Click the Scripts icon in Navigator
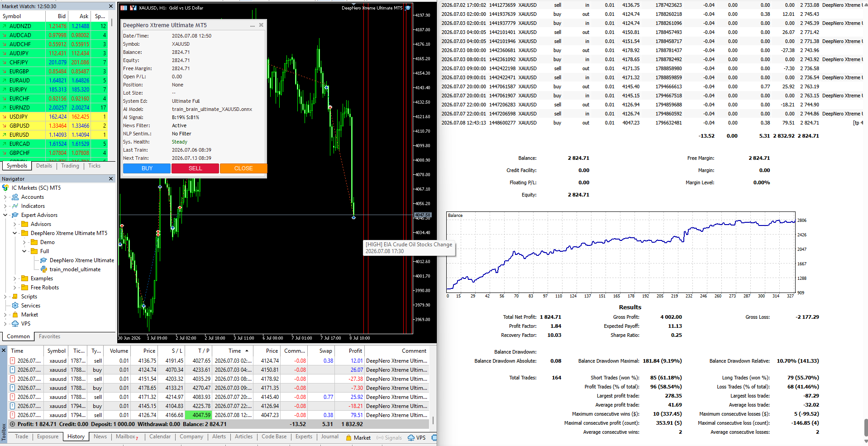This screenshot has height=446, width=868. coord(15,296)
